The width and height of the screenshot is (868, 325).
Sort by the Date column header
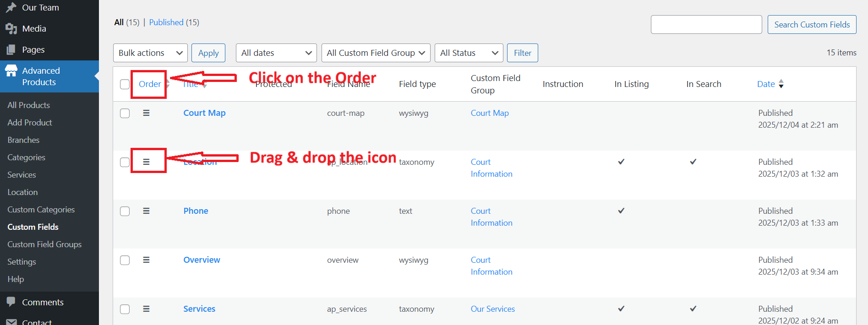(x=766, y=84)
